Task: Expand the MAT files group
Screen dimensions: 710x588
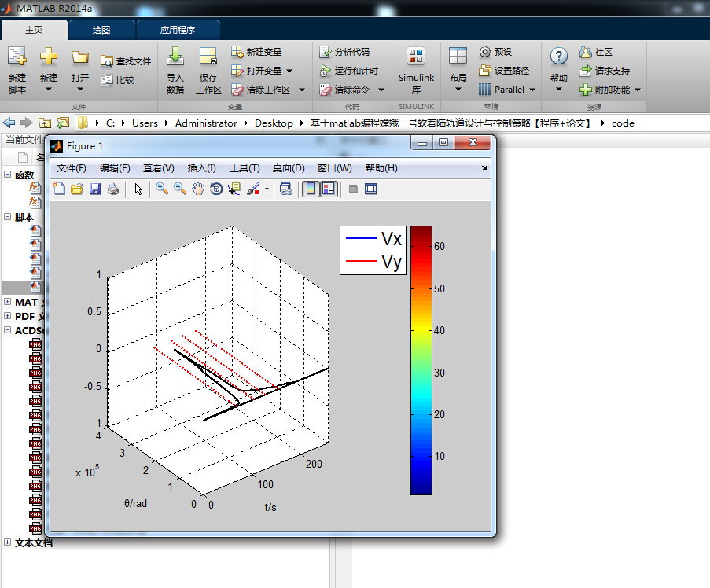Action: 7,302
